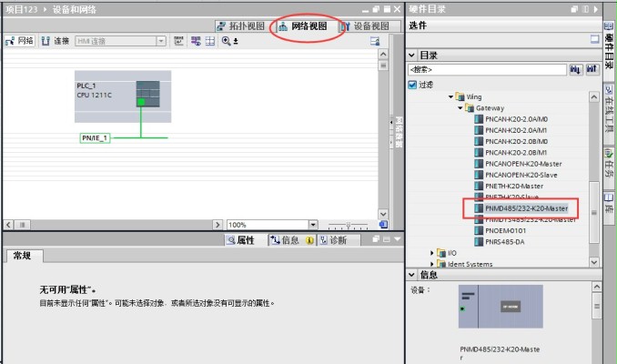Open the 100% zoom level dropdown
This screenshot has height=364, width=617.
click(x=313, y=225)
